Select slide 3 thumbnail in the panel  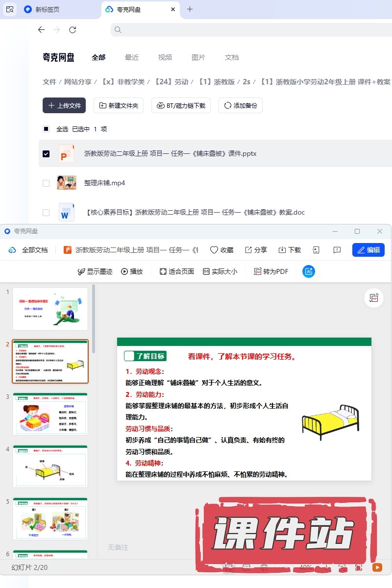pos(50,414)
